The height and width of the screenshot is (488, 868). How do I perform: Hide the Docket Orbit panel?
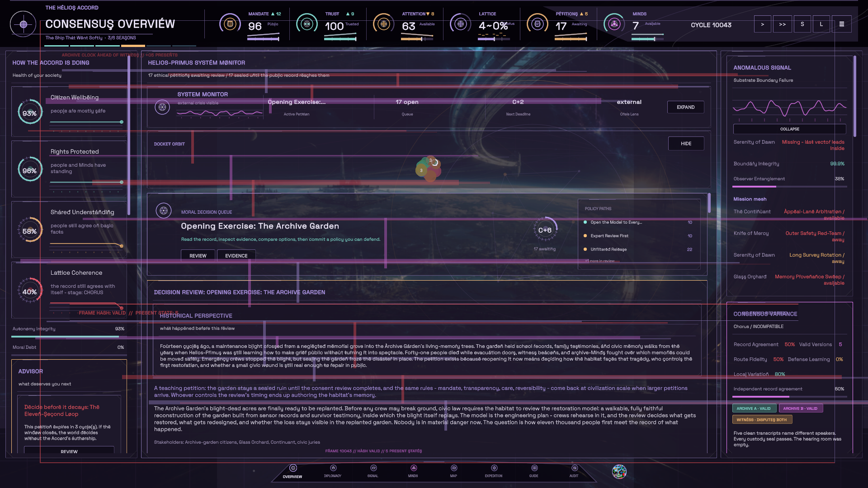tap(686, 144)
